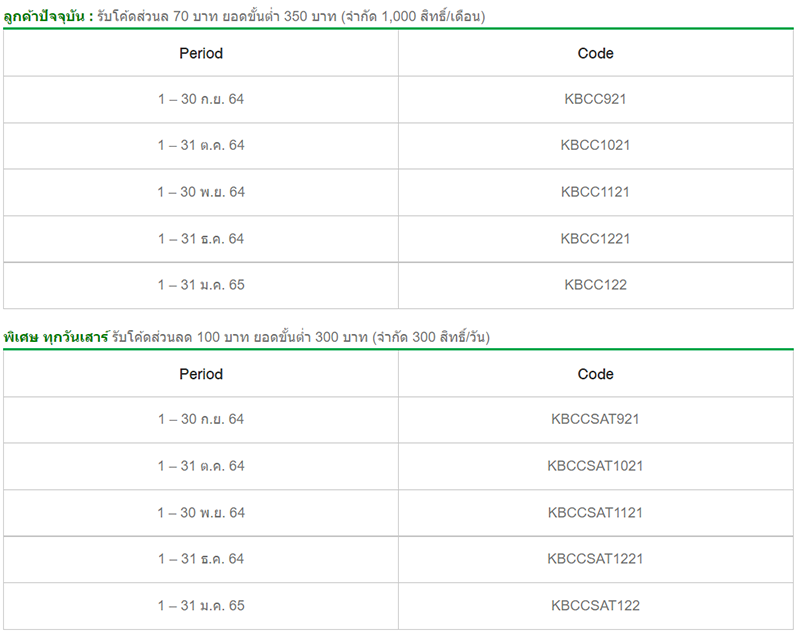Click the ลูกค้าปัจจุบัน section heading
The width and height of the screenshot is (800, 633).
click(48, 16)
